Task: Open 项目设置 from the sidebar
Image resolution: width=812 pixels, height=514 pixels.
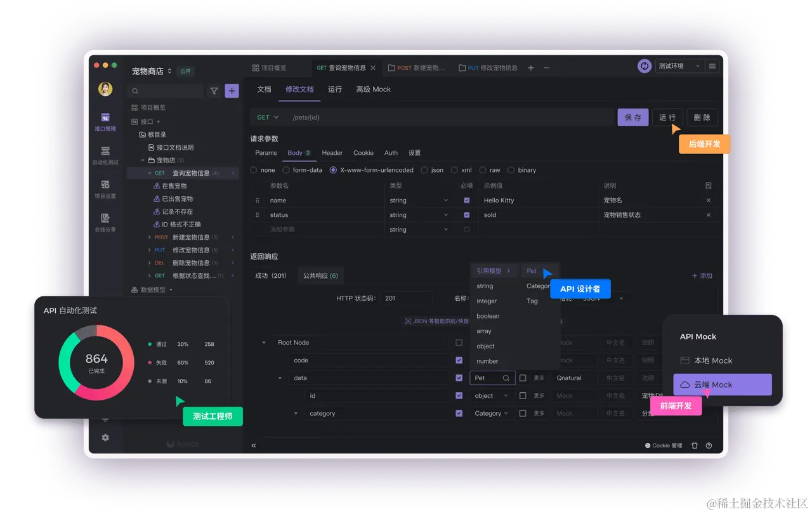Action: click(x=105, y=190)
